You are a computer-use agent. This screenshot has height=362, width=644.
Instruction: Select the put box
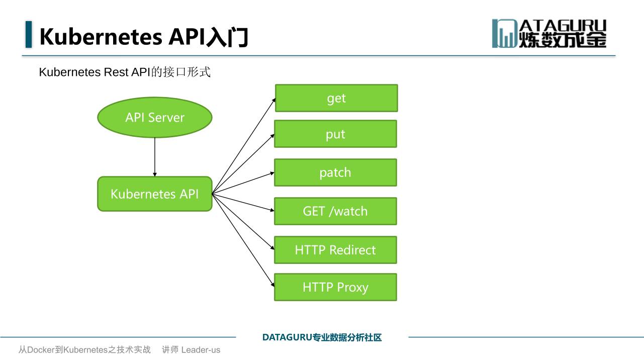click(335, 134)
